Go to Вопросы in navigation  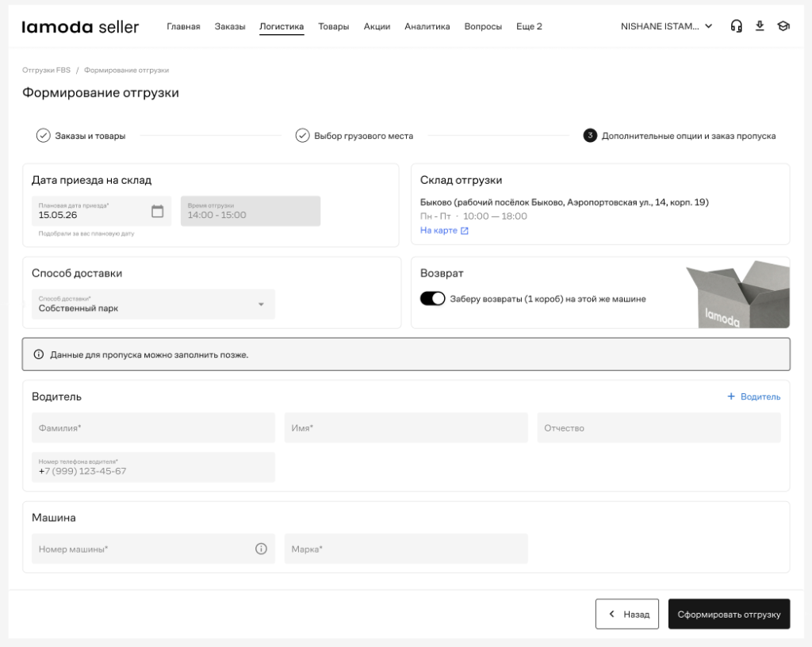click(x=483, y=26)
